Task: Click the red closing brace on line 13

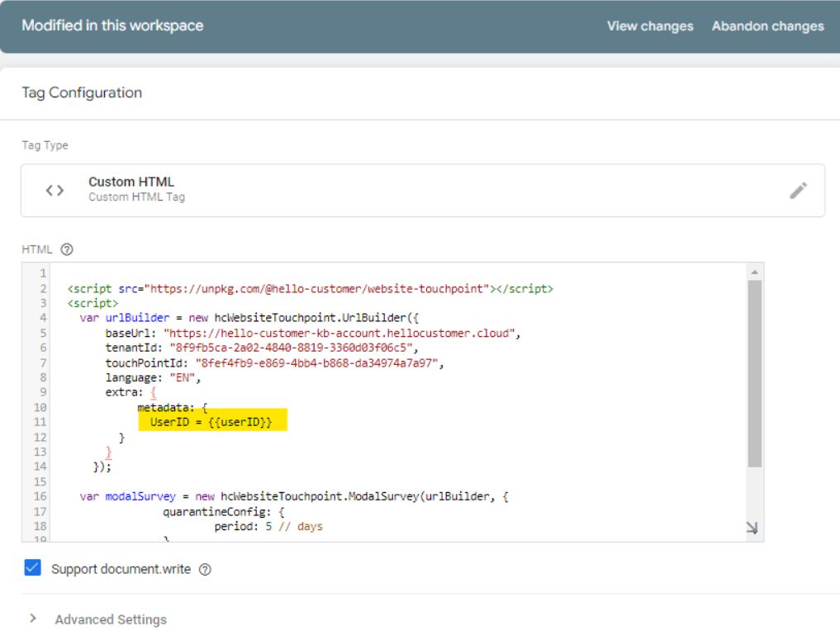Action: (x=109, y=453)
